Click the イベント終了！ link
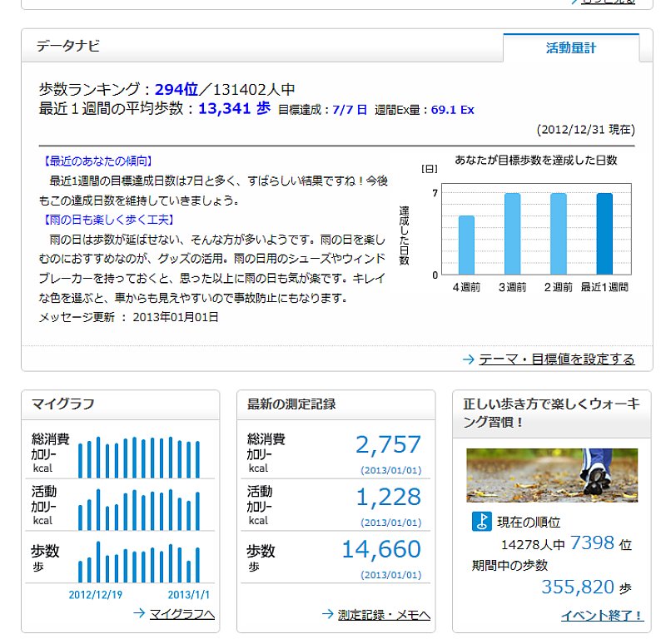Viewport: 666px width, 644px height. (x=602, y=616)
